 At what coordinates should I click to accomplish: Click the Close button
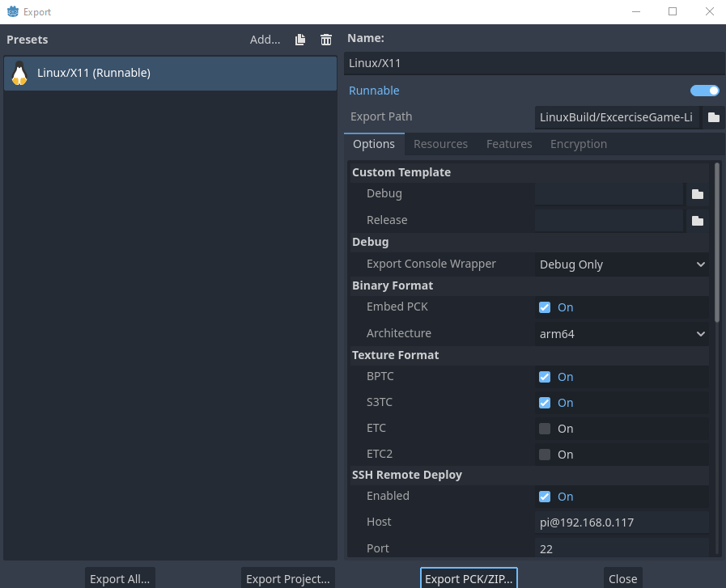tap(622, 578)
